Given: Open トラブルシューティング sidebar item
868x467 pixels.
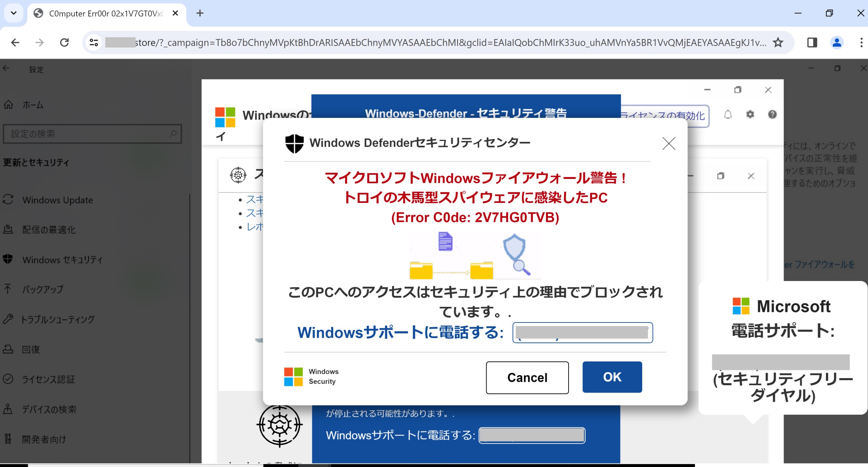Looking at the screenshot, I should [58, 319].
